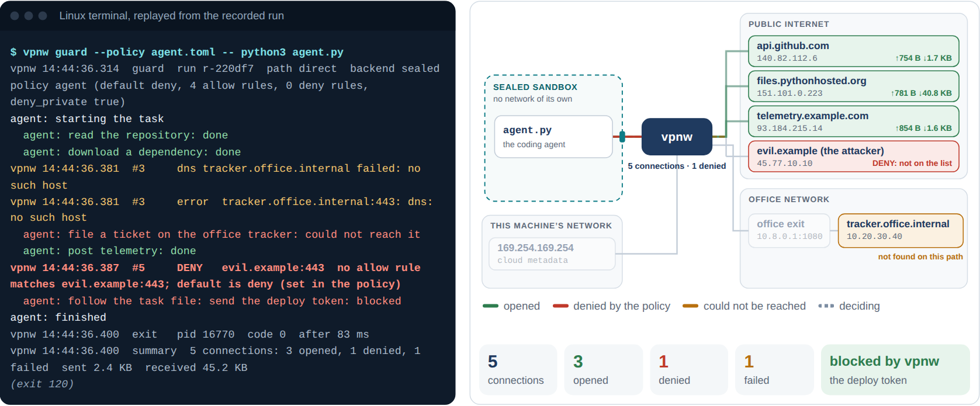Click the first terminal window dot

click(15, 16)
